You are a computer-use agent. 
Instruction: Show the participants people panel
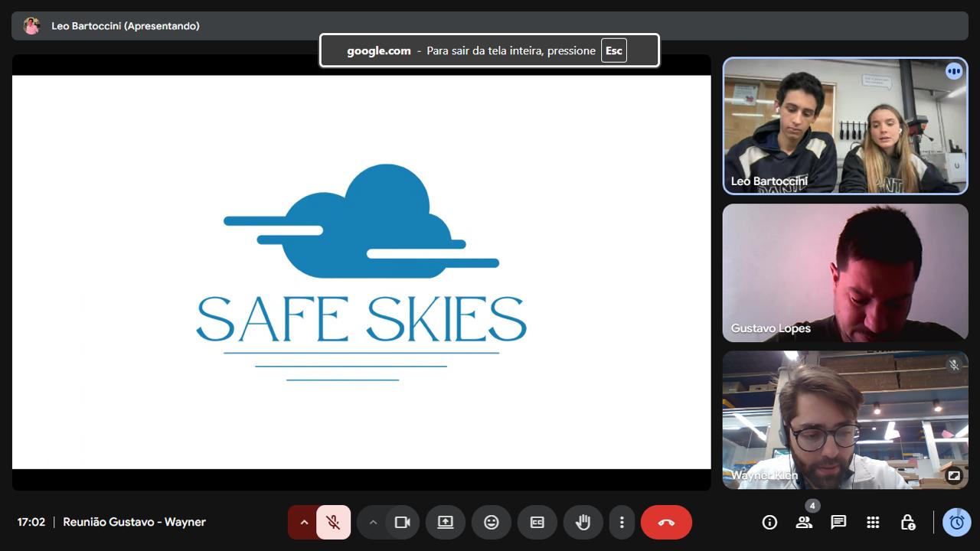804,523
